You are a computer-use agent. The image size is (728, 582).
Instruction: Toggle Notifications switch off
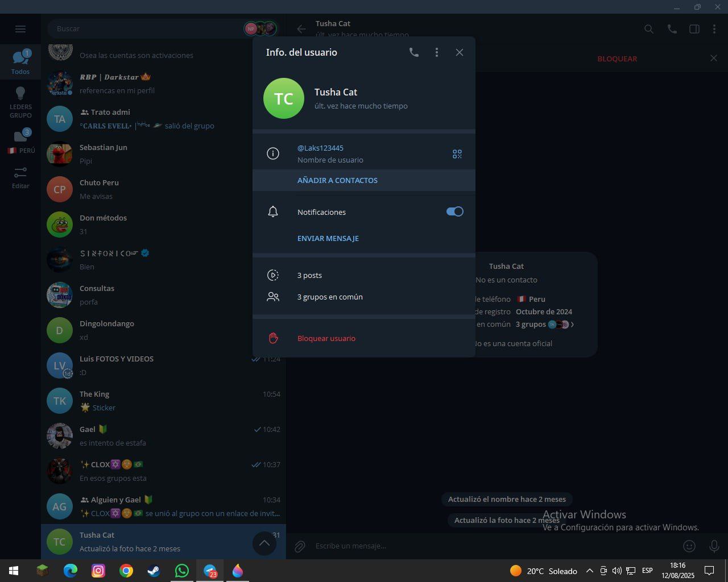pos(454,211)
